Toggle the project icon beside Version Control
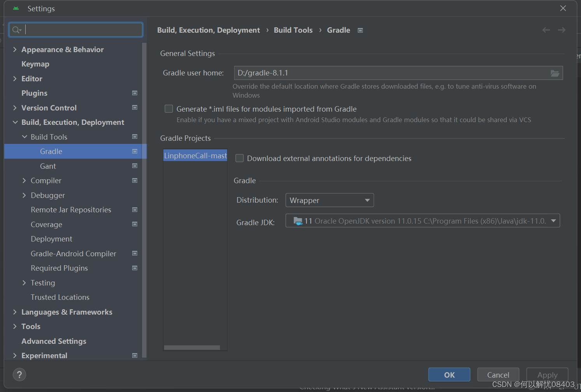The image size is (581, 392). coord(135,107)
